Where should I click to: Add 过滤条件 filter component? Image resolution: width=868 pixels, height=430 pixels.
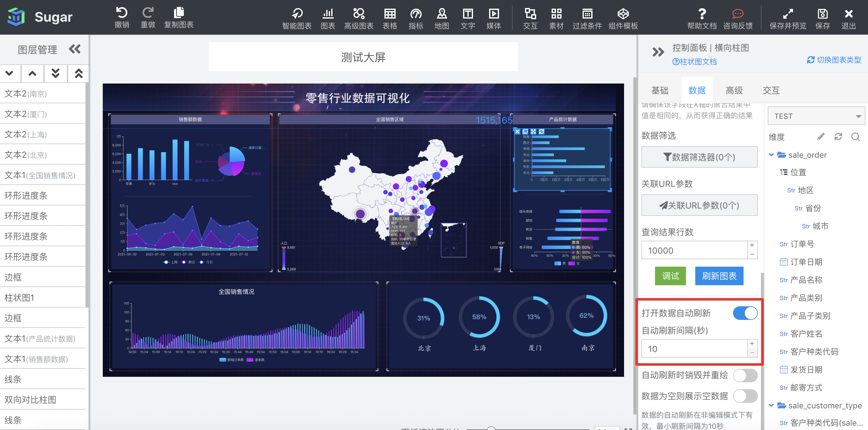pos(587,19)
